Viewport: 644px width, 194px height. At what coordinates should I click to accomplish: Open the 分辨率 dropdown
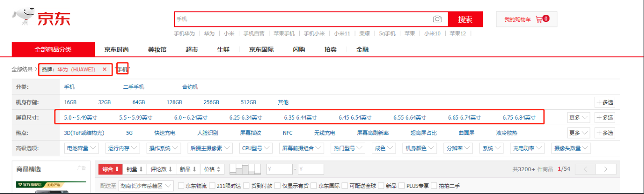[x=459, y=148]
